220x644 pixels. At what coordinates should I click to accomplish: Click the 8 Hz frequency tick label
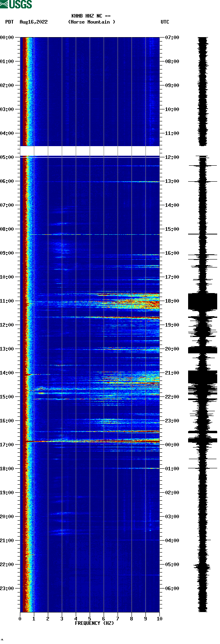(x=132, y=619)
